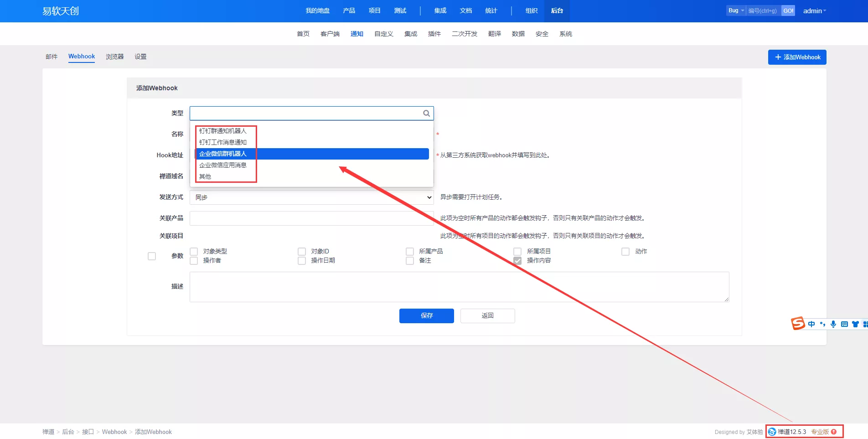The height and width of the screenshot is (439, 868).
Task: Check the 操作日期 checkbox
Action: [302, 261]
